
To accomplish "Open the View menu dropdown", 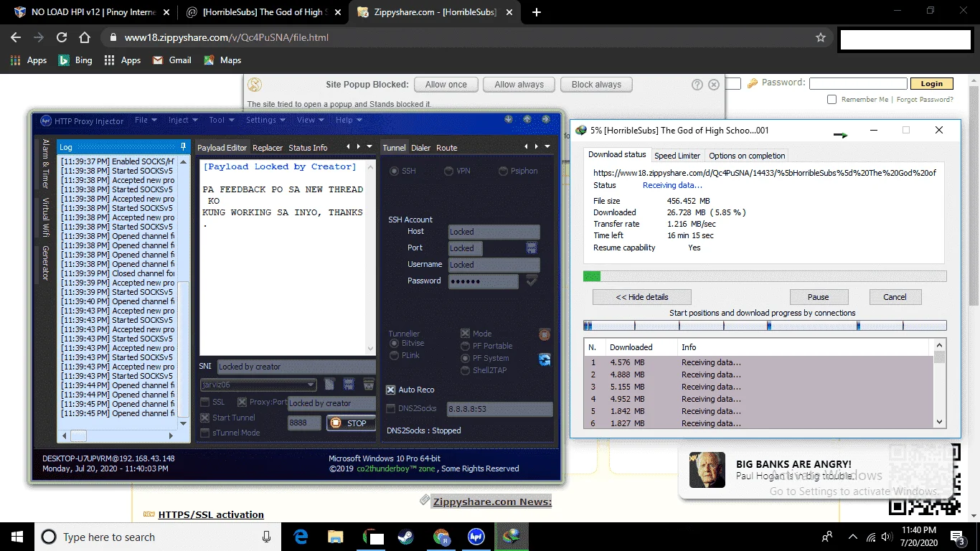I will [x=310, y=120].
